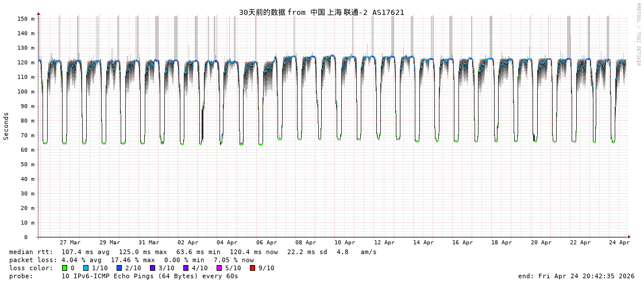Select the 06 Apr date label
The image size is (644, 284).
click(x=267, y=243)
